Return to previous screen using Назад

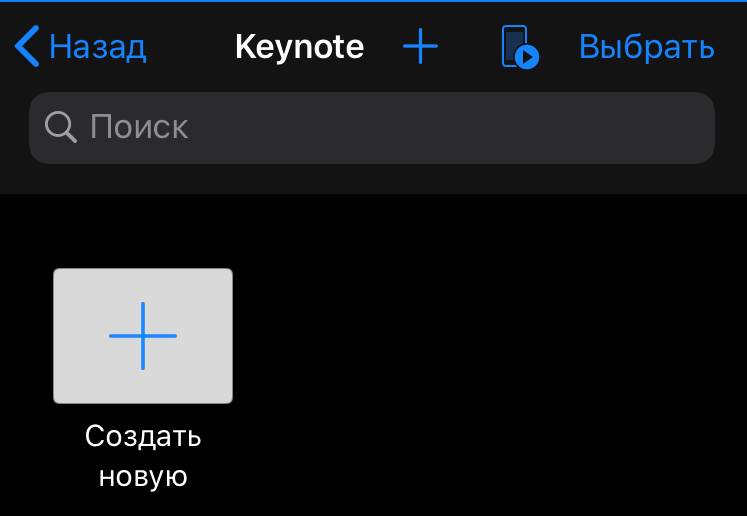point(97,47)
